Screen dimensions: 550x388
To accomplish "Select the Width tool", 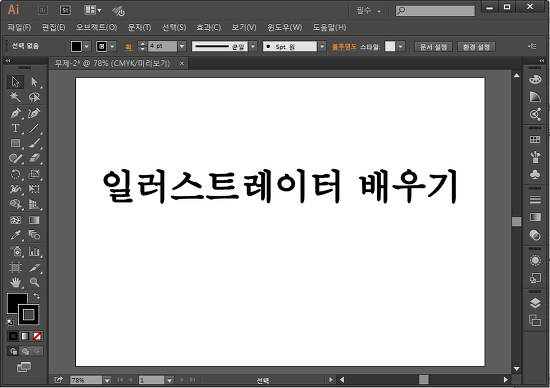I will tap(15, 189).
